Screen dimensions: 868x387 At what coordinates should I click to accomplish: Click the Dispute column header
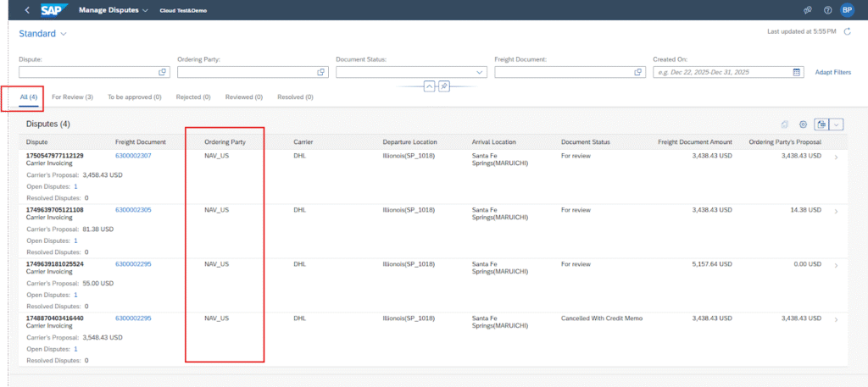36,142
